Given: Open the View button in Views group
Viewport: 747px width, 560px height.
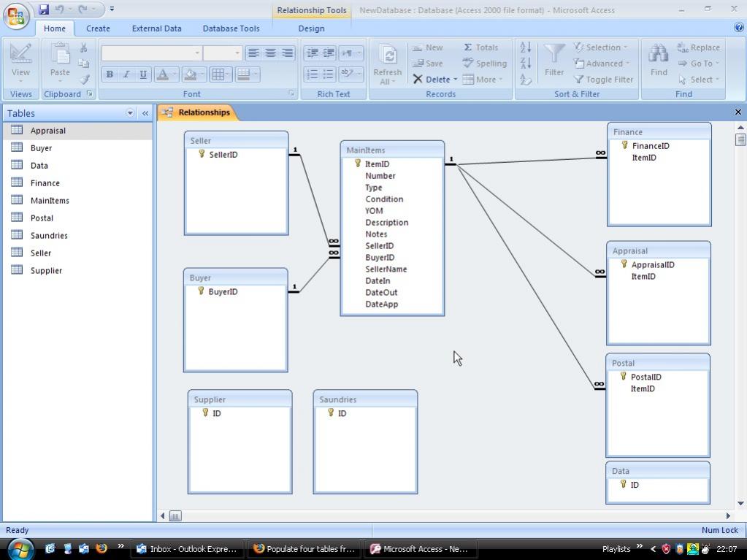Looking at the screenshot, I should pos(20,63).
